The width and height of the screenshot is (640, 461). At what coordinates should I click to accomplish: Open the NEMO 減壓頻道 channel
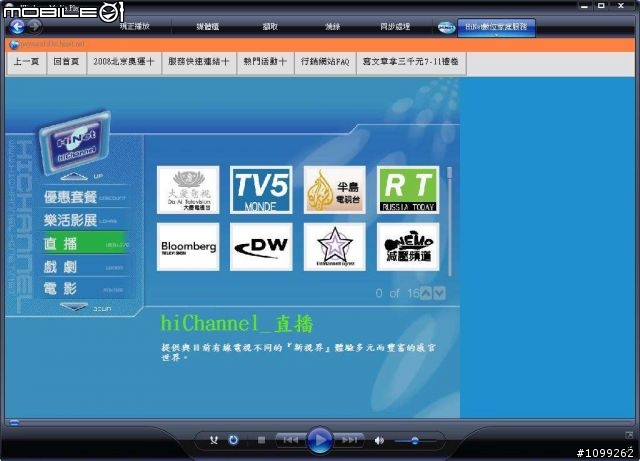pos(408,247)
